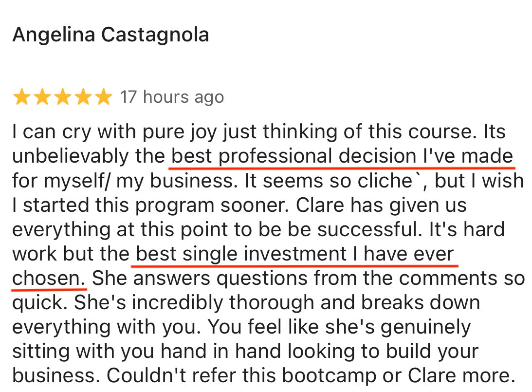The width and height of the screenshot is (532, 392).
Task: Click underlined phrase "best professional decision I've made"
Action: (x=342, y=156)
